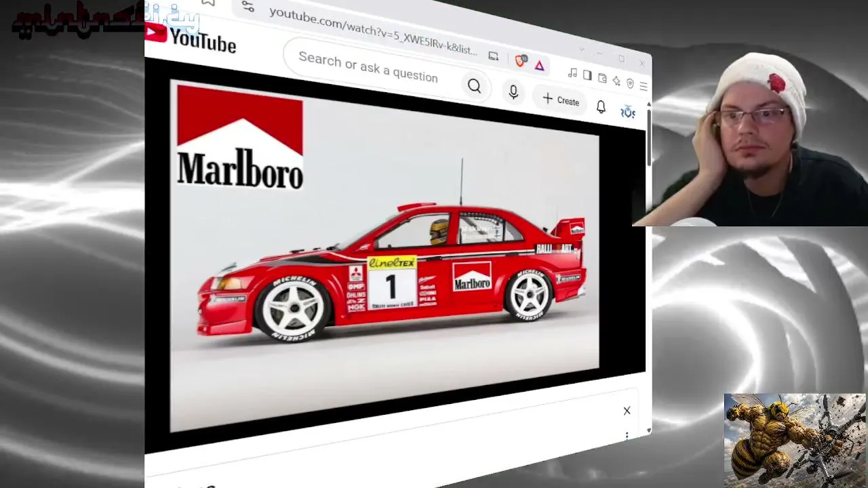Open the YouTube account avatar menu
This screenshot has width=868, height=488.
(628, 112)
